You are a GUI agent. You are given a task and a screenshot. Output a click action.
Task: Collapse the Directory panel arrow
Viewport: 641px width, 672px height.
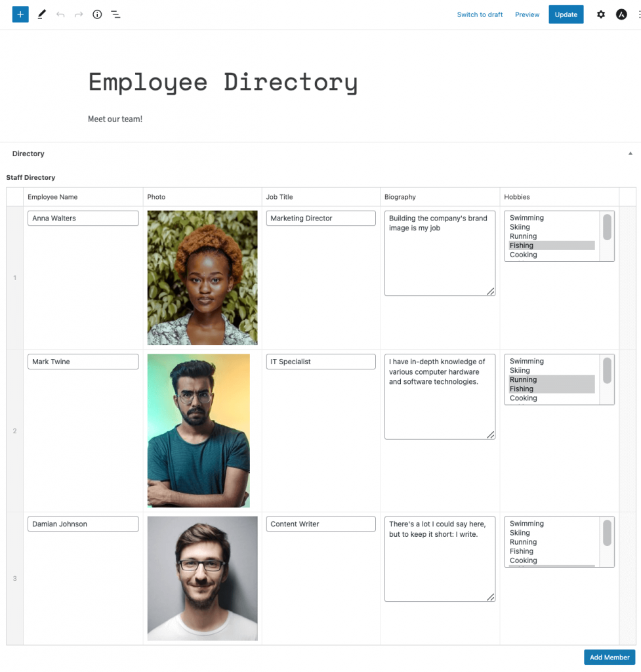pyautogui.click(x=631, y=154)
